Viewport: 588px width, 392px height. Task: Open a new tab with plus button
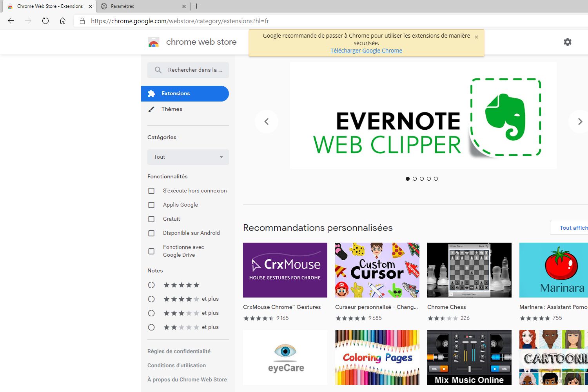coord(197,6)
